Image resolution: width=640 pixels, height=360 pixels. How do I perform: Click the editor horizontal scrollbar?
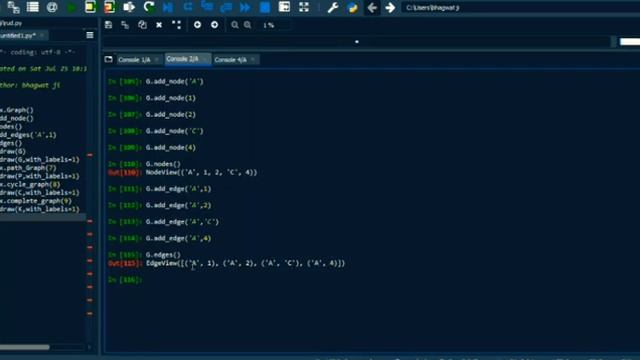pos(25,347)
